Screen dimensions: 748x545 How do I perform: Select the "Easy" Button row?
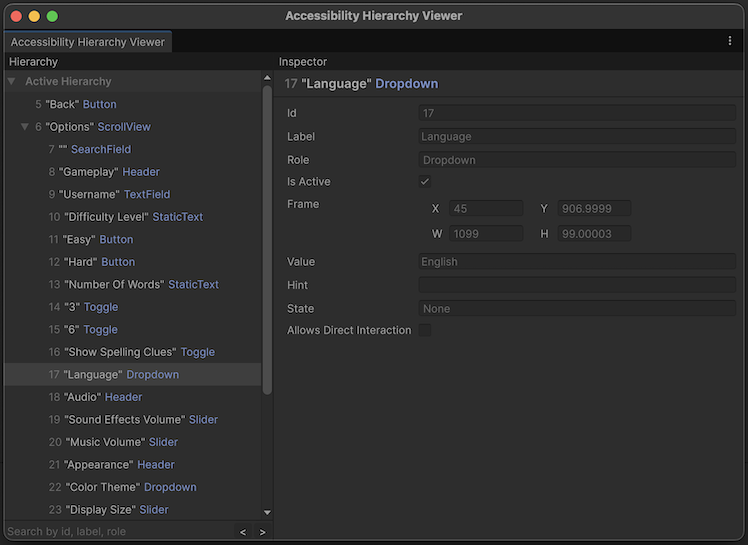click(x=133, y=240)
